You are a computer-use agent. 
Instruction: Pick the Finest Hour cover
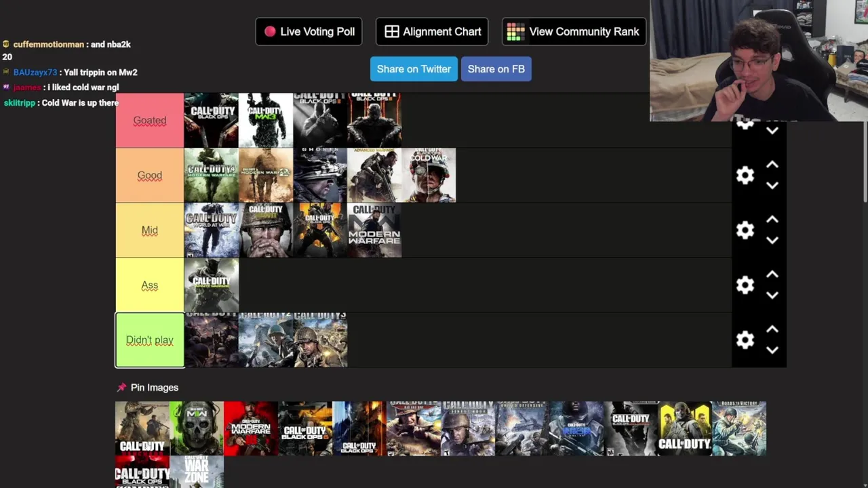point(468,428)
